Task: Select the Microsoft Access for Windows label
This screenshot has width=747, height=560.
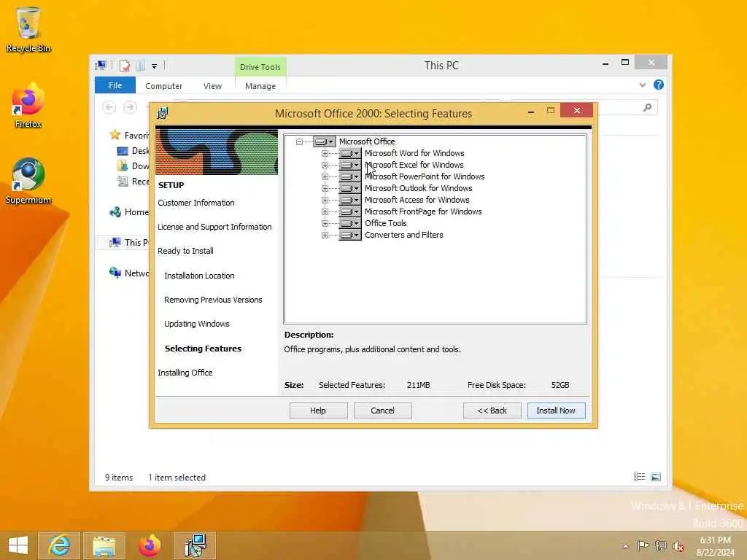Action: pos(417,200)
